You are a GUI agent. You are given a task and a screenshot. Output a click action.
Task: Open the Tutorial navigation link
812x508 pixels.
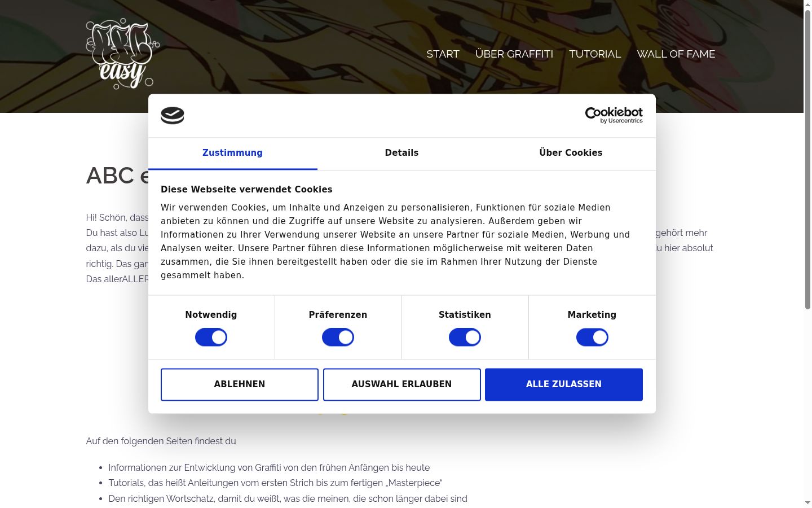pos(595,54)
